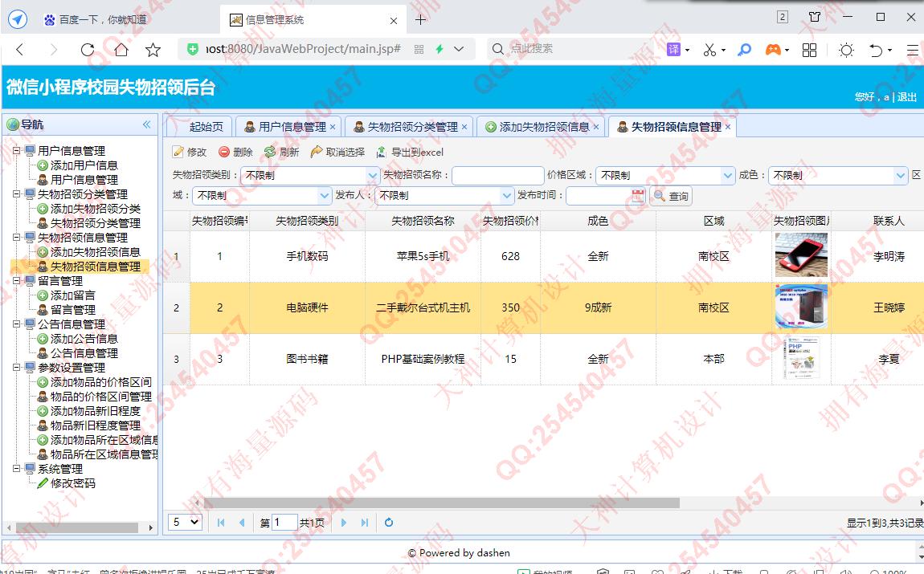Click the 刷新 refresh toolbar icon

(x=270, y=152)
